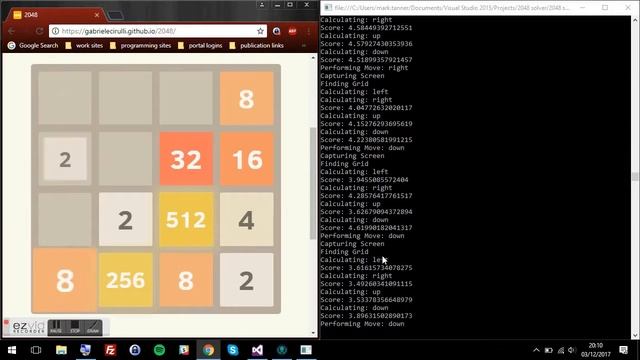Bookmark this page with the star icon

click(x=260, y=31)
